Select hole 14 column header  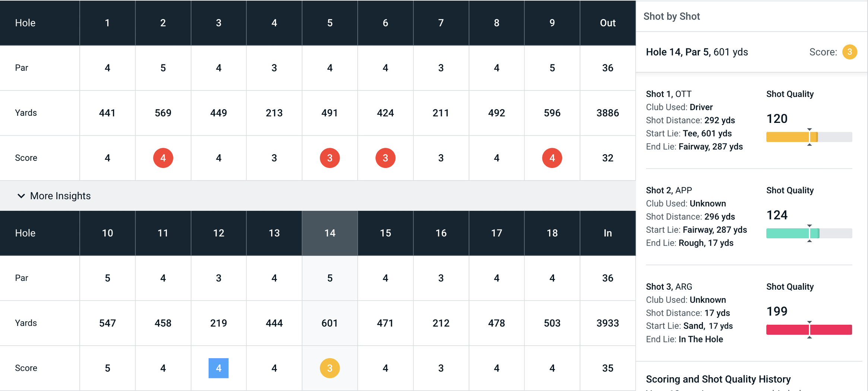point(330,233)
